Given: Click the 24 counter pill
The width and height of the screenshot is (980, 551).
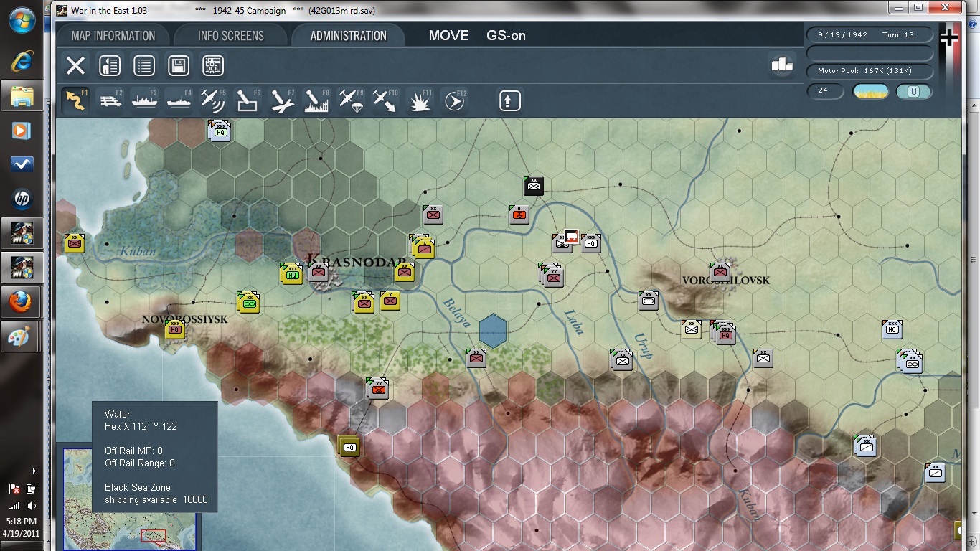Looking at the screenshot, I should click(x=824, y=91).
